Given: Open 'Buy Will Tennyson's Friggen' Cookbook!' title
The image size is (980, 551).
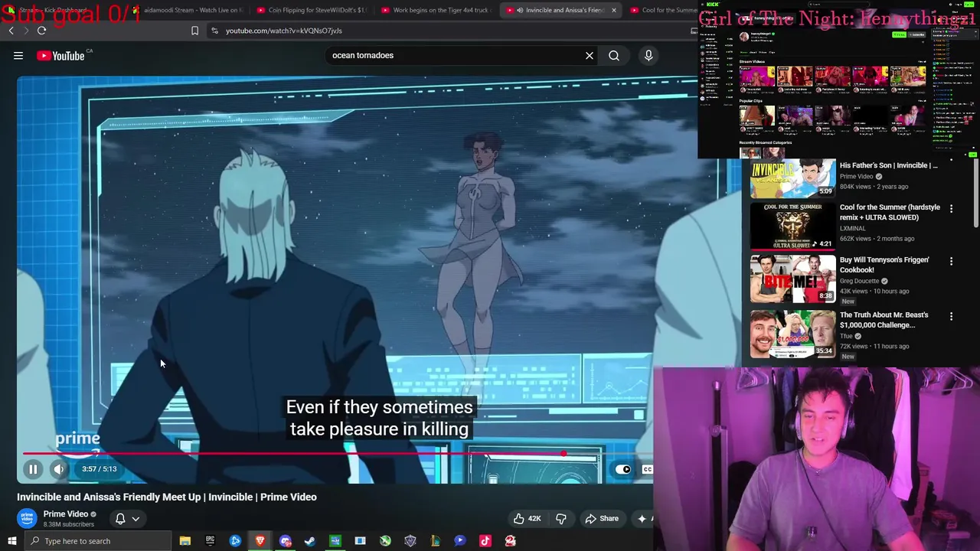Looking at the screenshot, I should point(884,265).
